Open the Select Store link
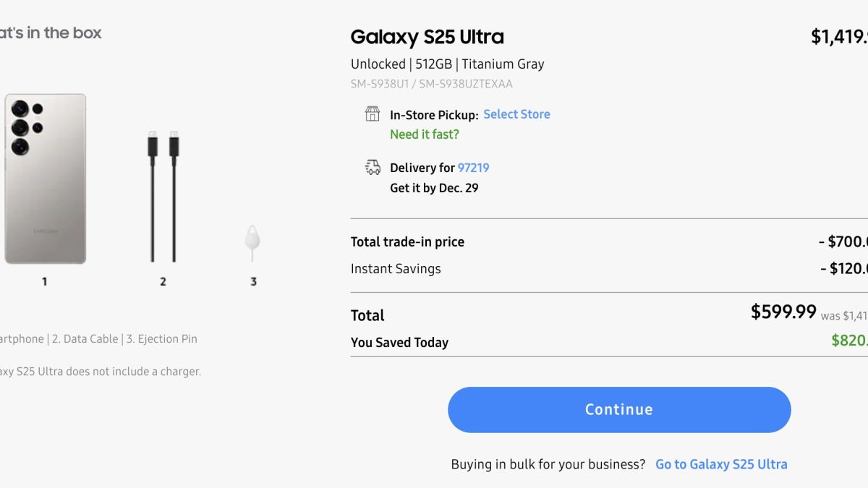The width and height of the screenshot is (868, 488). tap(516, 114)
